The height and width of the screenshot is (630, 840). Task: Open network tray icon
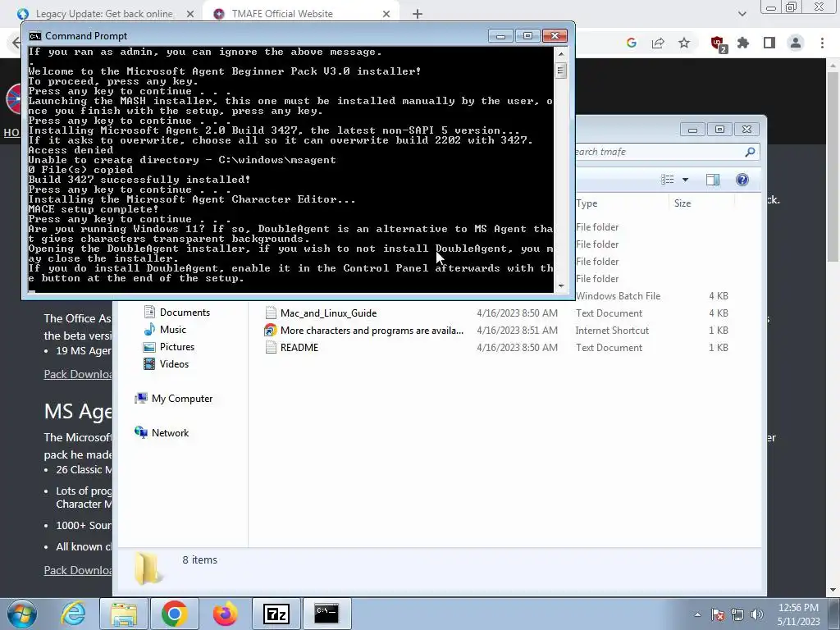737,614
